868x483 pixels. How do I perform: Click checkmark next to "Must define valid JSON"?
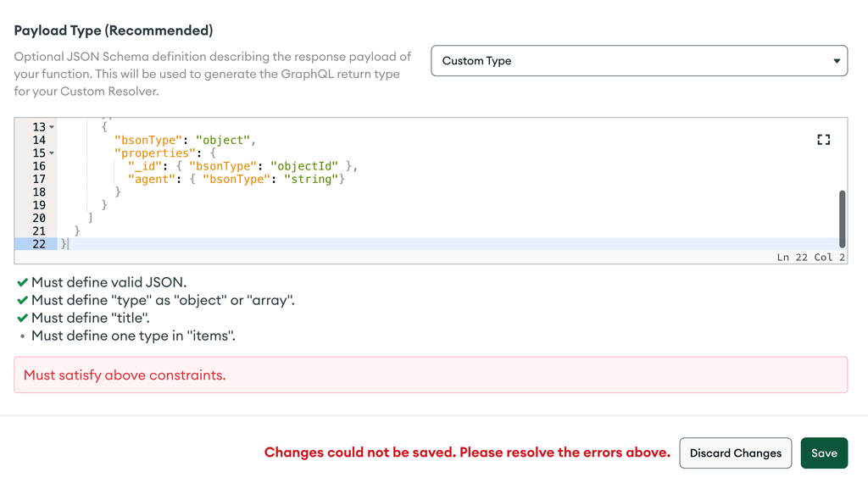pyautogui.click(x=22, y=283)
